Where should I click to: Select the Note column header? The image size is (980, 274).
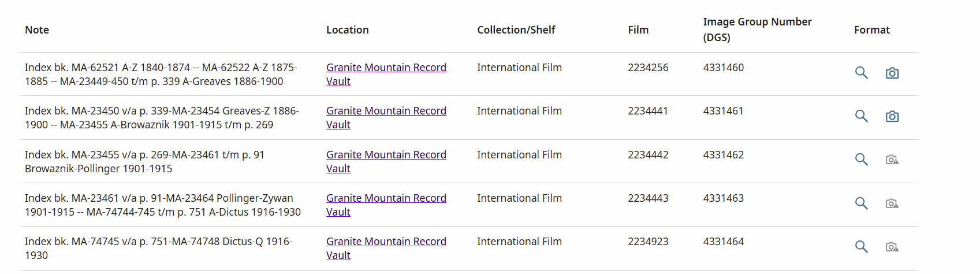37,30
